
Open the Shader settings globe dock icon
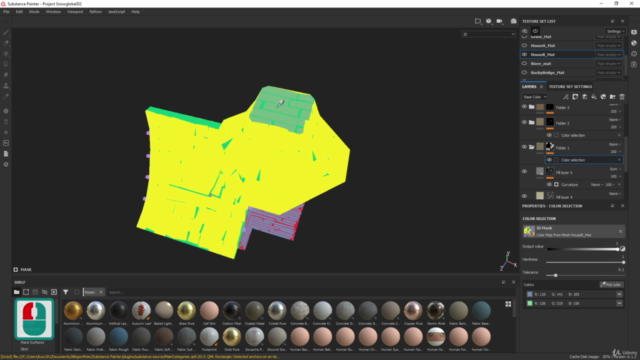(634, 43)
